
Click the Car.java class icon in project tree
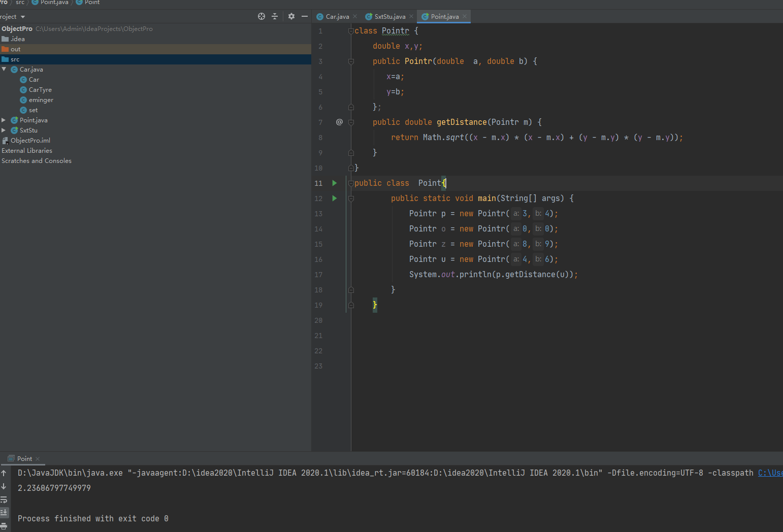click(x=14, y=70)
